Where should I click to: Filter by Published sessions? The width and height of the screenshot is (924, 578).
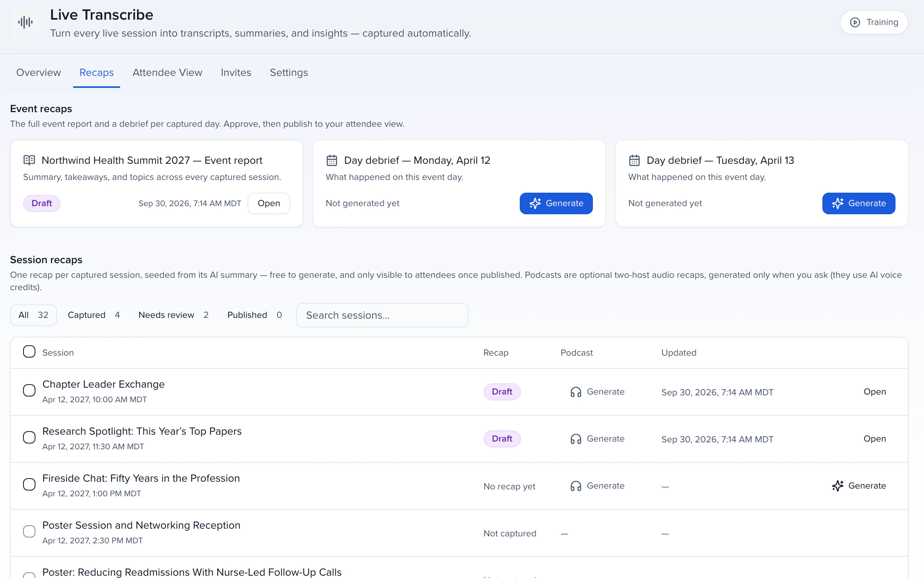pyautogui.click(x=254, y=315)
